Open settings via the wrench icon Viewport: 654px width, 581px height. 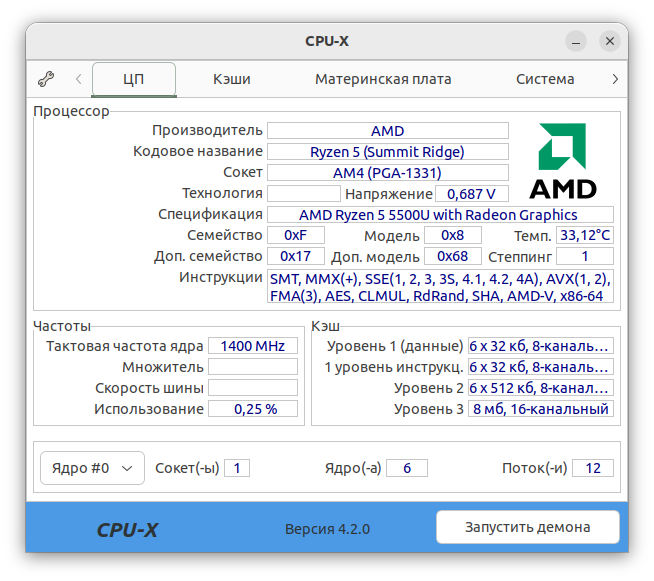[46, 79]
